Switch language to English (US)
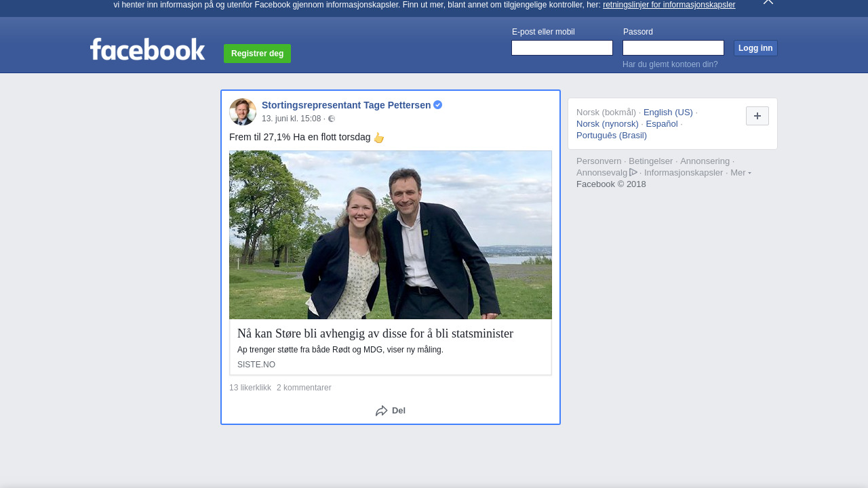Image resolution: width=868 pixels, height=488 pixels. [668, 113]
